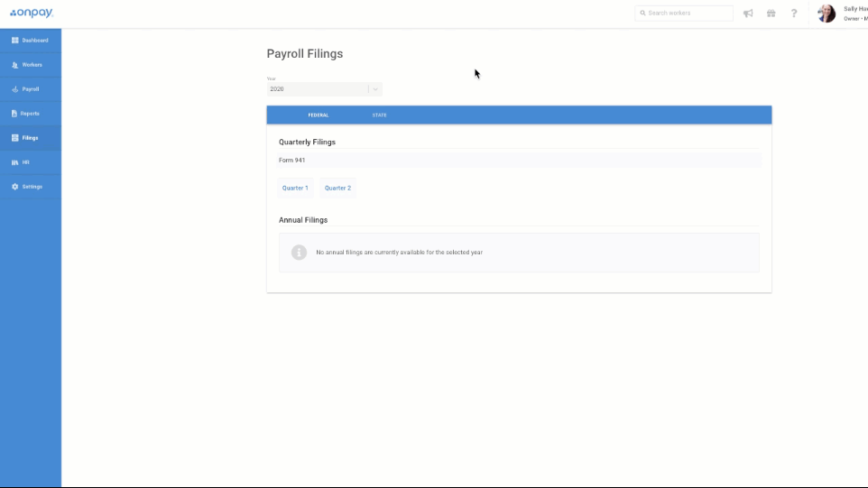The width and height of the screenshot is (868, 488).
Task: Click the Sally user name in header
Action: click(855, 9)
